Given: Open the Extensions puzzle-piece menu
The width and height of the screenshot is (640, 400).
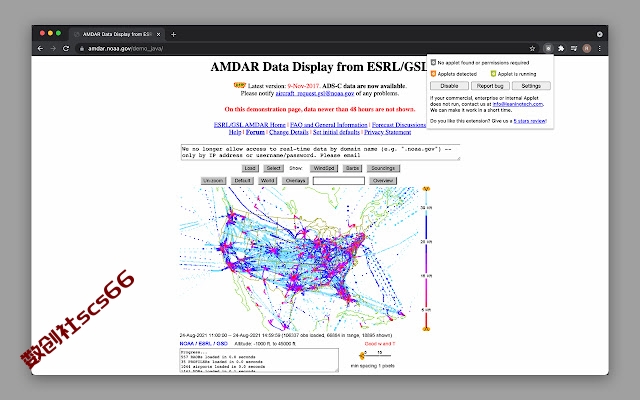Looking at the screenshot, I should tap(561, 48).
